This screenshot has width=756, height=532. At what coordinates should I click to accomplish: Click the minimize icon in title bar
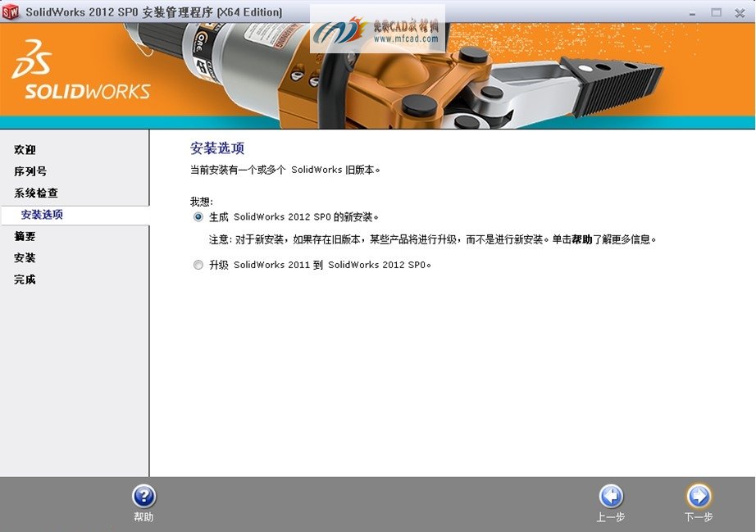(x=694, y=12)
